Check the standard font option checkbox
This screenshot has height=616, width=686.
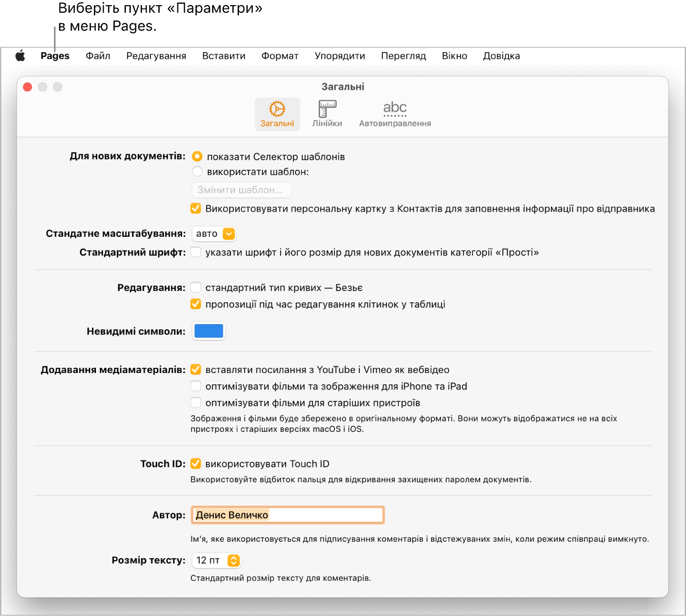pyautogui.click(x=196, y=252)
